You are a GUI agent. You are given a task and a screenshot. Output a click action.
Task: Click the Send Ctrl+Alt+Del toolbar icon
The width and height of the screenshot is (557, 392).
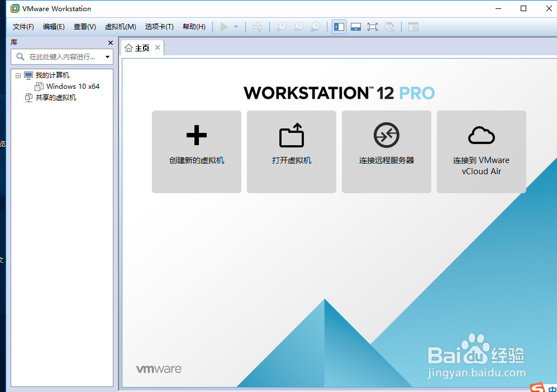point(258,27)
